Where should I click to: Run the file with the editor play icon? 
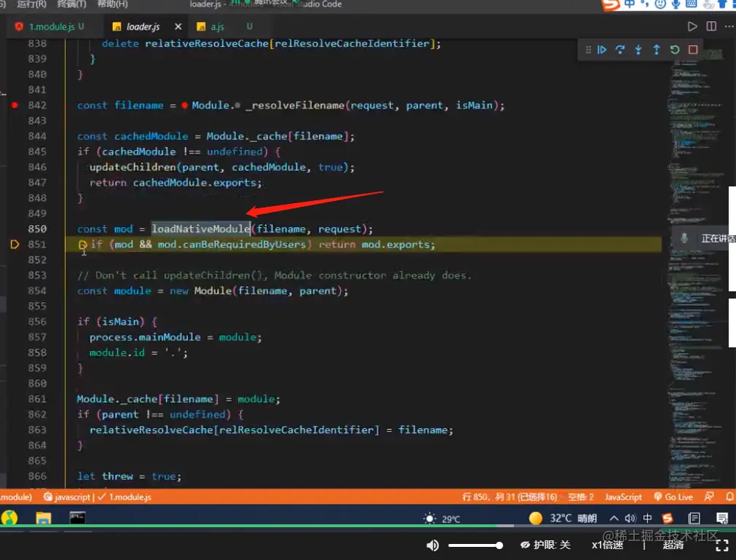click(x=692, y=26)
